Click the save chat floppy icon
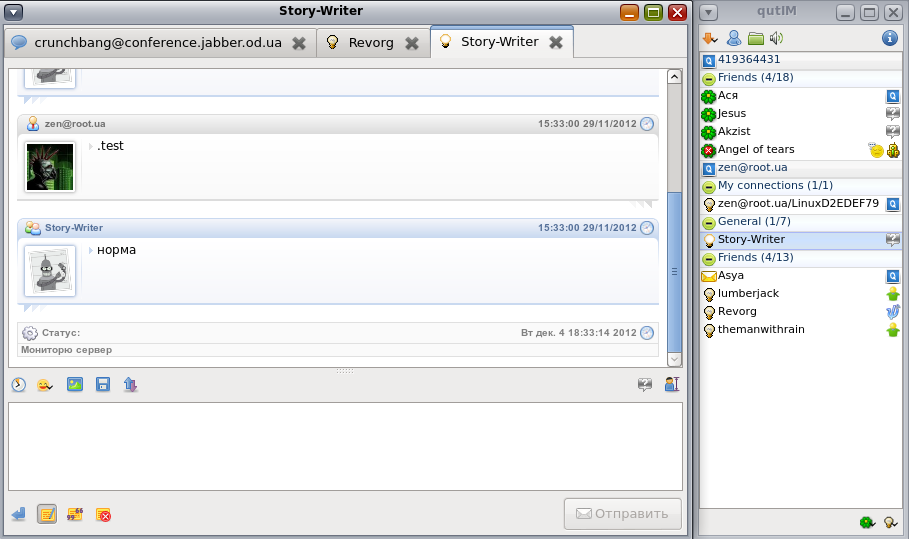The image size is (909, 539). click(103, 384)
